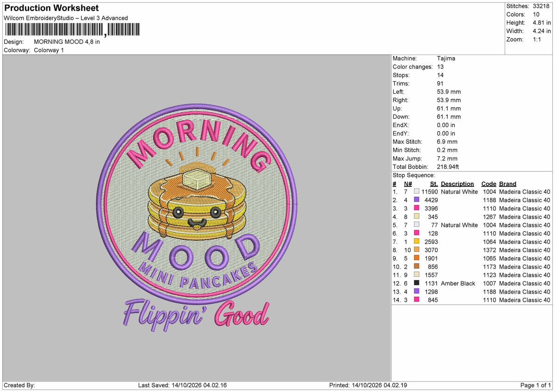Click the white swatch in stop 5
This screenshot has width=555, height=392.
417,225
